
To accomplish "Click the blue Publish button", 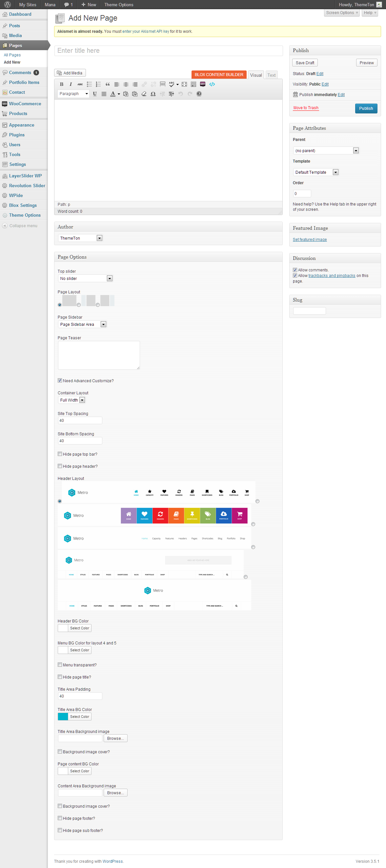I will click(366, 108).
